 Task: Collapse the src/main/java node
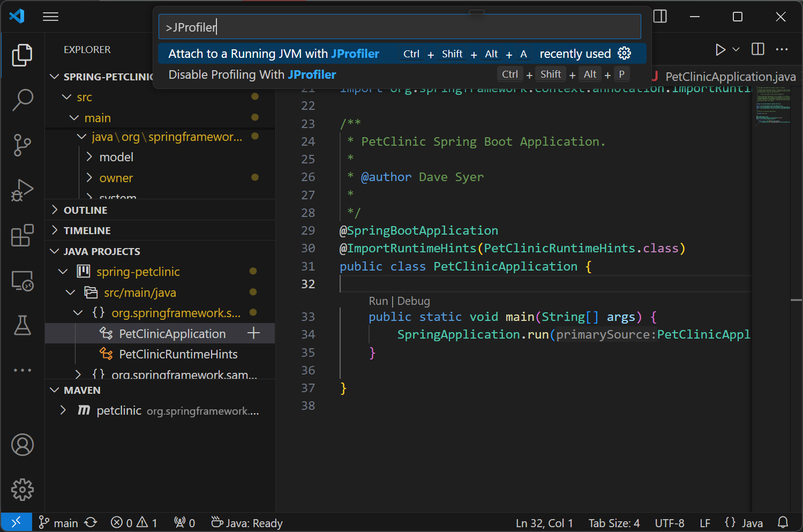(x=70, y=293)
